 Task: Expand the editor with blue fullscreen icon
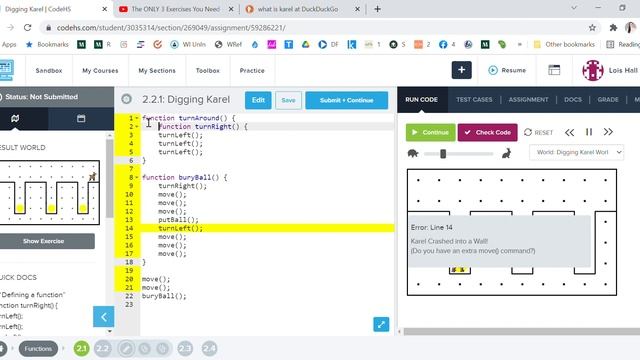(381, 324)
